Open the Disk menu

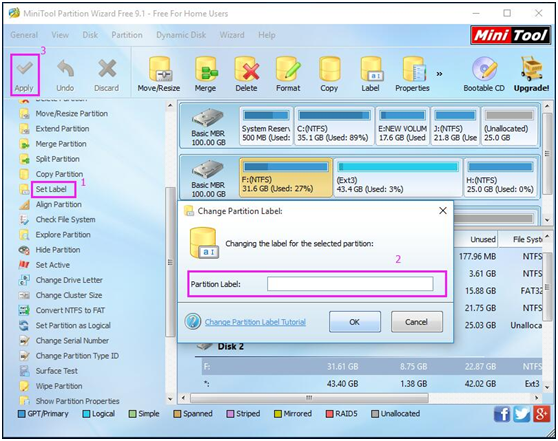[90, 35]
